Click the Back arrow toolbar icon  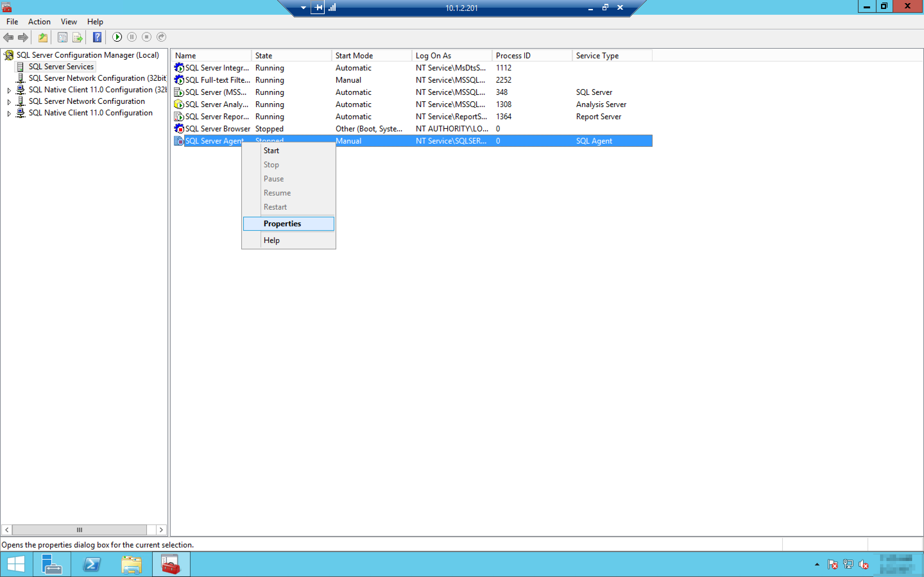click(8, 37)
